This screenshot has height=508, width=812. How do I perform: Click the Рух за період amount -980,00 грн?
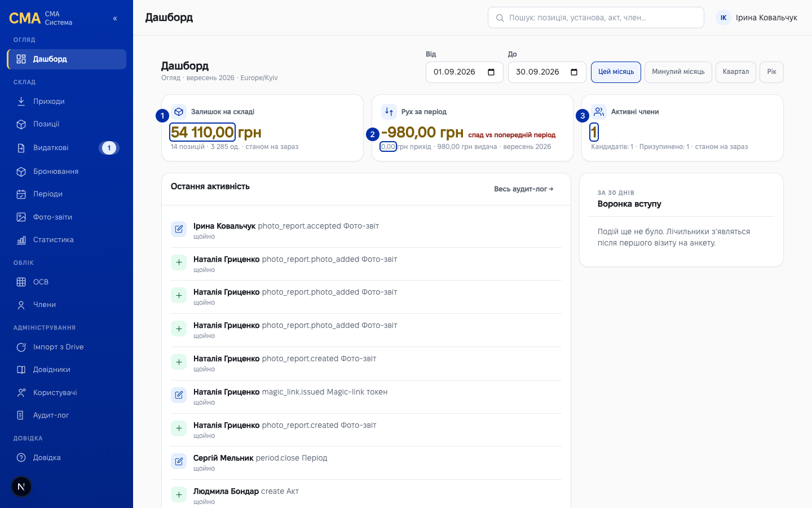(x=422, y=132)
